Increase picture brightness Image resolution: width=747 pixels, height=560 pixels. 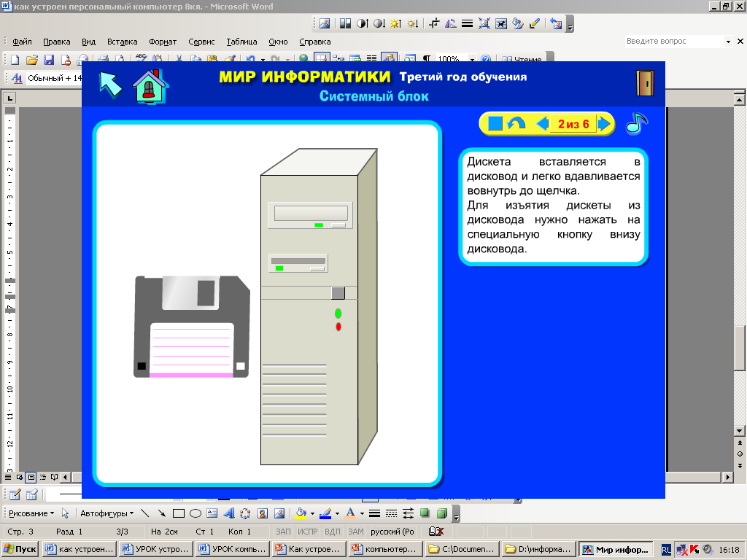[395, 23]
